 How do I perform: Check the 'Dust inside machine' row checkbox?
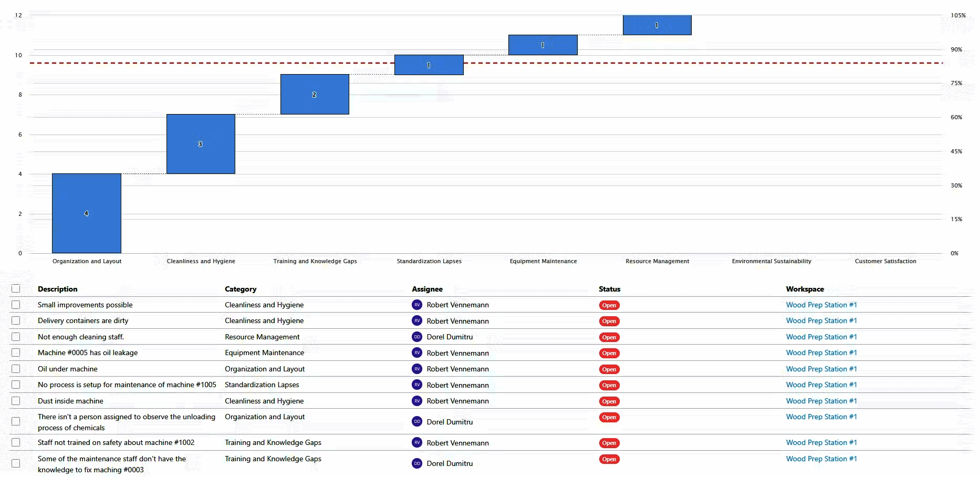[16, 401]
